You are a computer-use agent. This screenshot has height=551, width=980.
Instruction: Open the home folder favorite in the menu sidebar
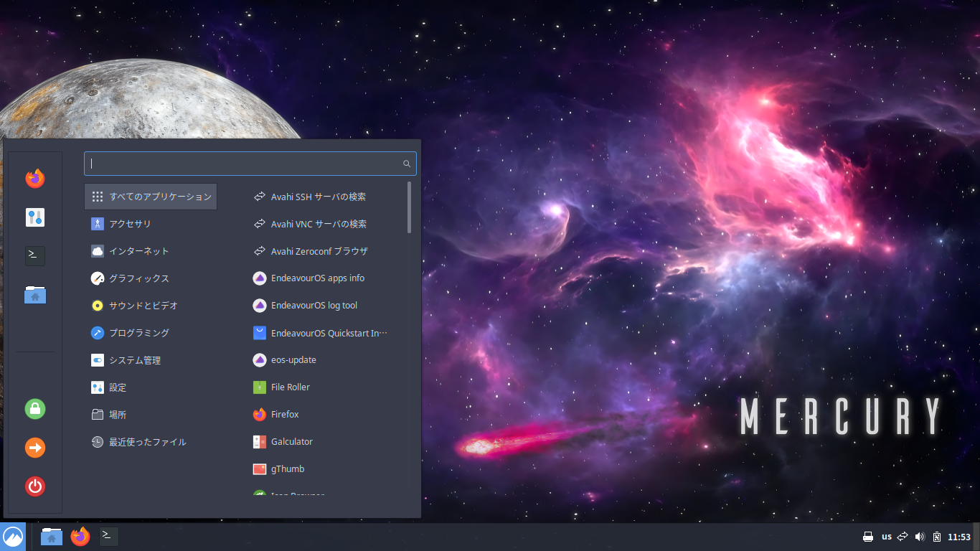click(35, 294)
